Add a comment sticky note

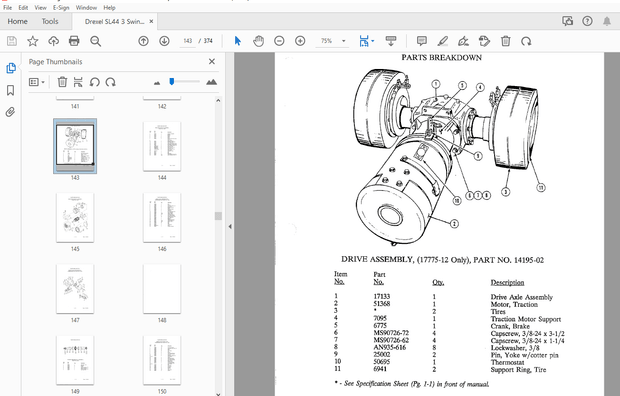422,41
